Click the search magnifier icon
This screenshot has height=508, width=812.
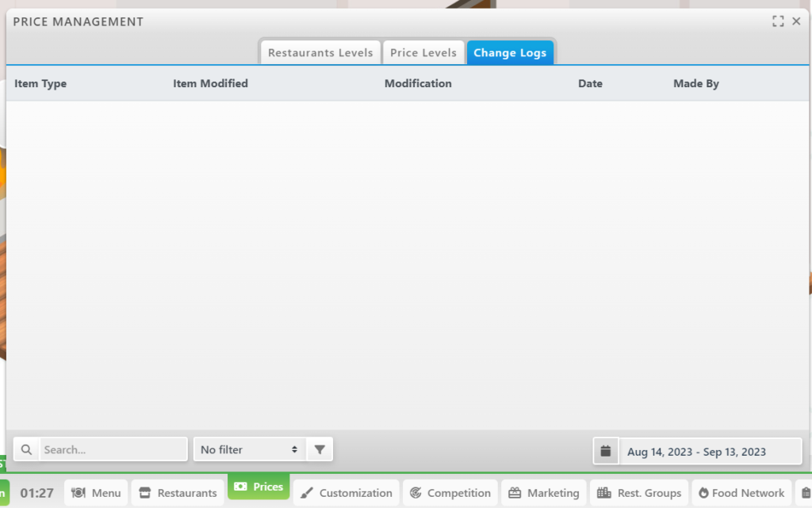[26, 449]
